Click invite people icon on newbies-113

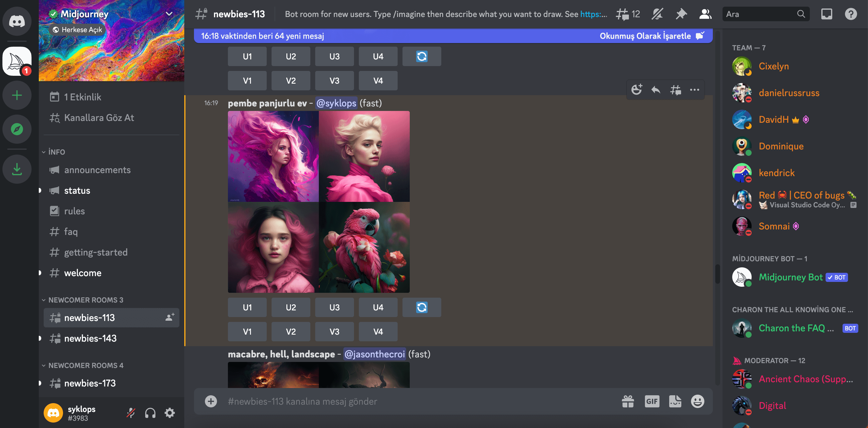click(170, 317)
